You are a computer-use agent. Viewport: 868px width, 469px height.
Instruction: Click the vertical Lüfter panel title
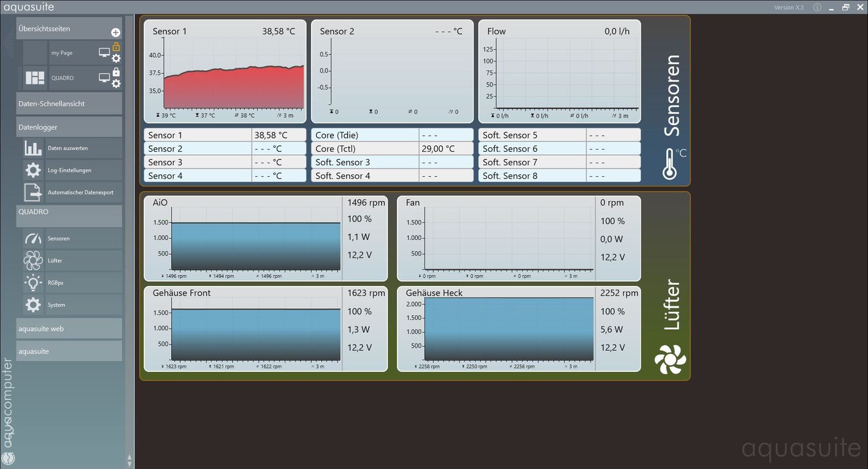[671, 306]
